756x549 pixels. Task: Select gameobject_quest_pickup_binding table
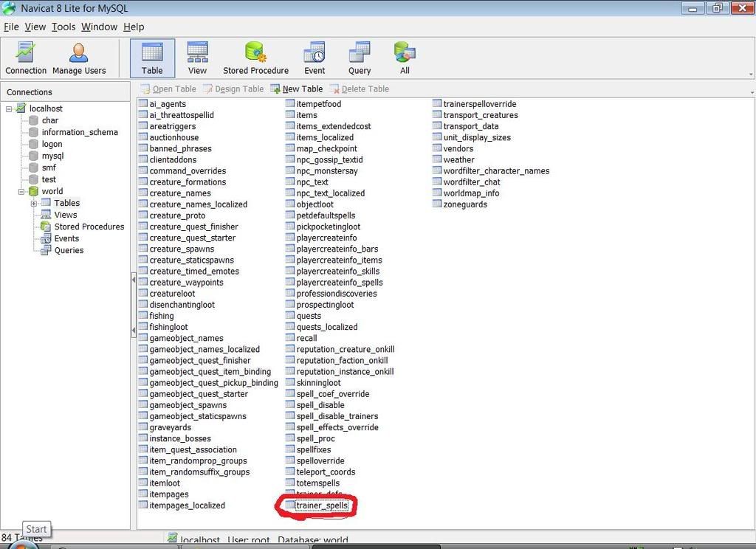coord(208,383)
